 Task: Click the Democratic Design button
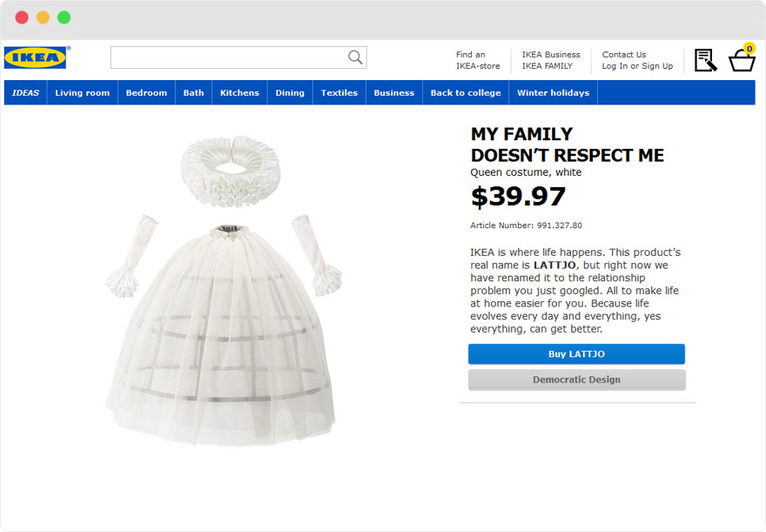pyautogui.click(x=576, y=380)
